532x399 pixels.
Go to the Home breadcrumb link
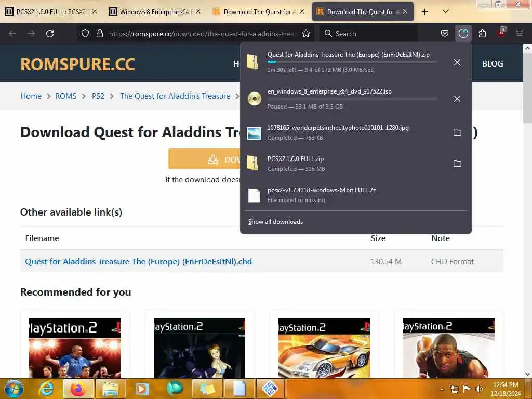[x=31, y=96]
